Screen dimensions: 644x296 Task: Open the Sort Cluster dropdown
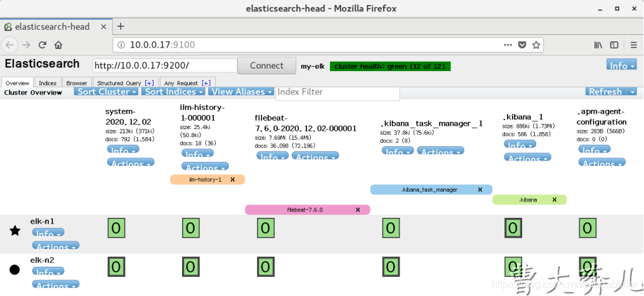107,91
